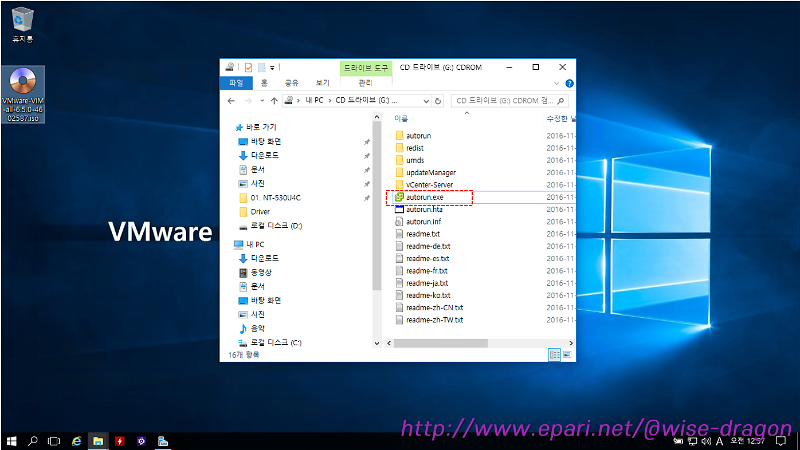Viewport: 800px width, 450px height.
Task: Click navigation pane vertical scrollbar thumb
Action: tap(377, 207)
